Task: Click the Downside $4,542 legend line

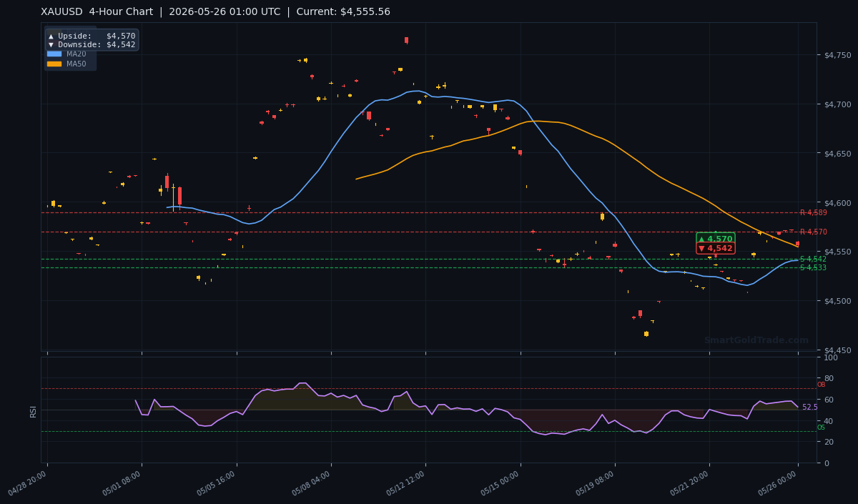Action: point(92,44)
